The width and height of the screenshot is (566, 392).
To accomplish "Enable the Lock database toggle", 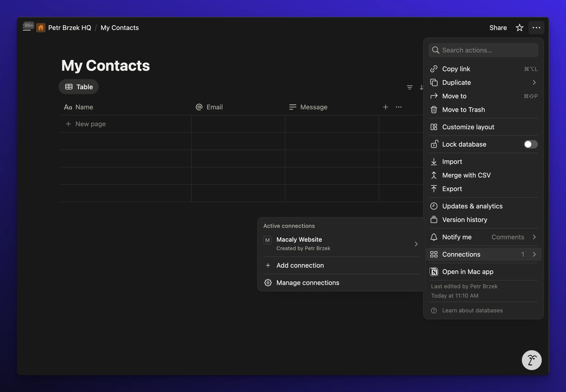I will tap(530, 144).
